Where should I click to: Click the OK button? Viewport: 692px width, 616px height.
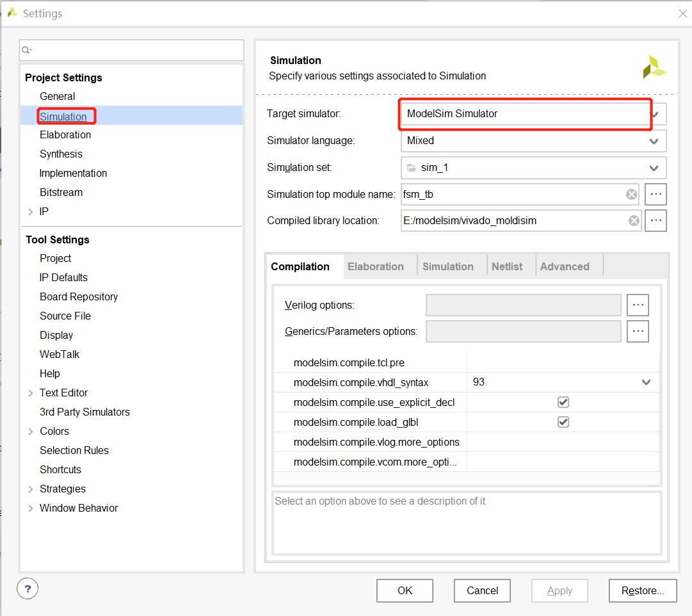(x=405, y=590)
